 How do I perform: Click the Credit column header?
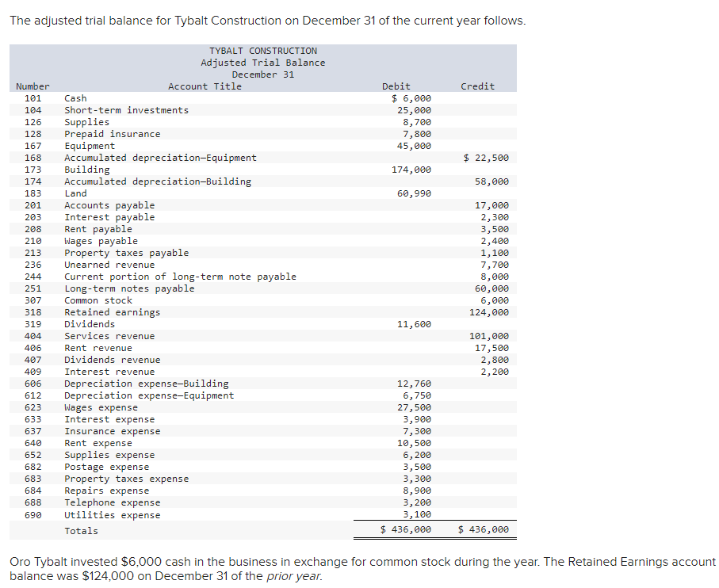477,86
